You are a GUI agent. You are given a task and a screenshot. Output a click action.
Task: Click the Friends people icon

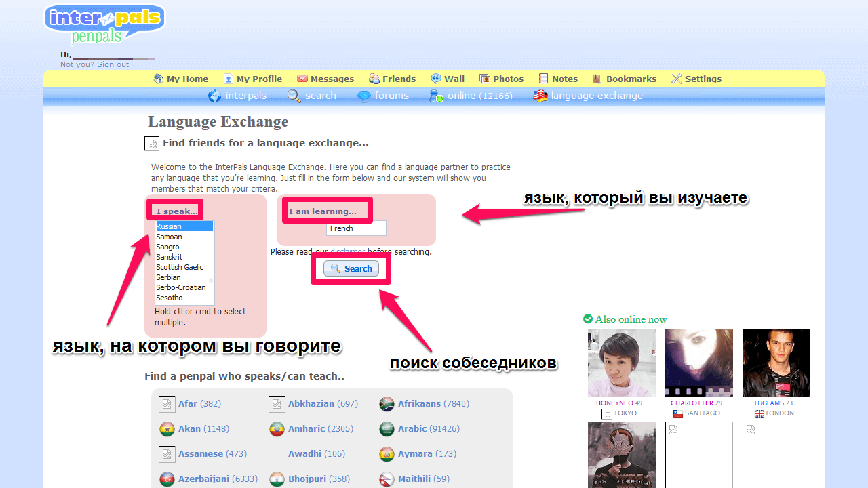tap(374, 79)
